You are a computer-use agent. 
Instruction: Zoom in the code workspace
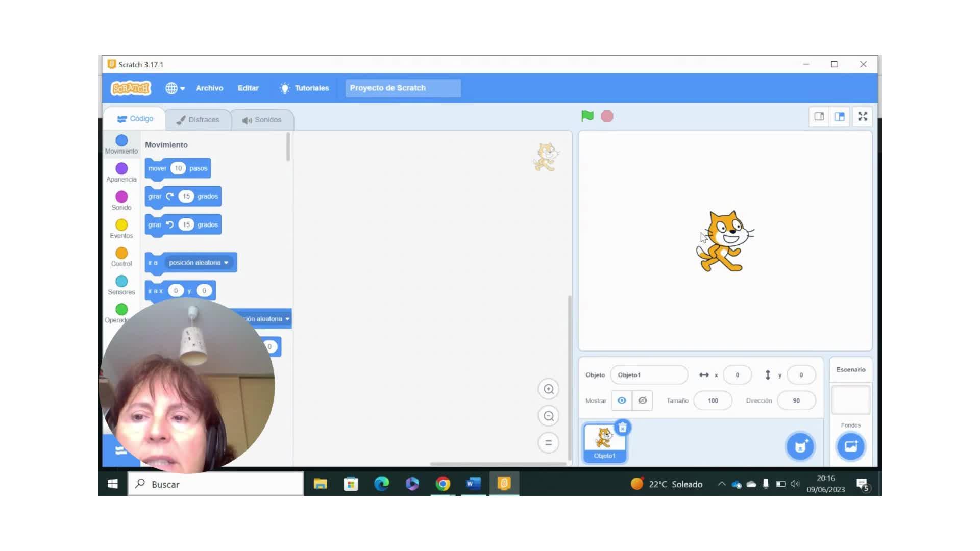[x=549, y=389]
